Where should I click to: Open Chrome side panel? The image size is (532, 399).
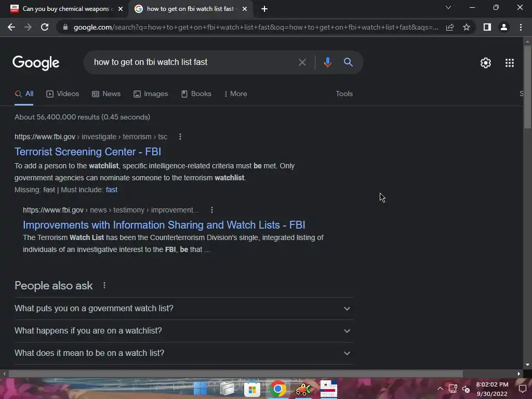487,27
